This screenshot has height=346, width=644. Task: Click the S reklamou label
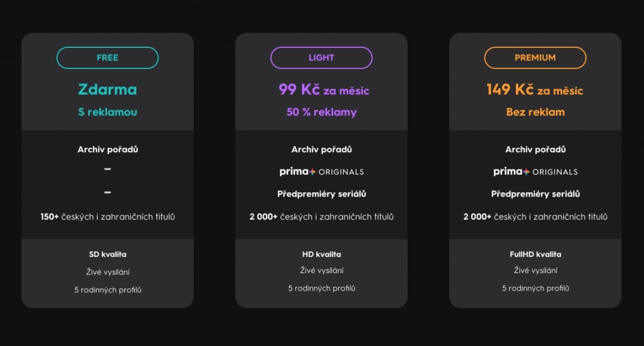pos(107,112)
